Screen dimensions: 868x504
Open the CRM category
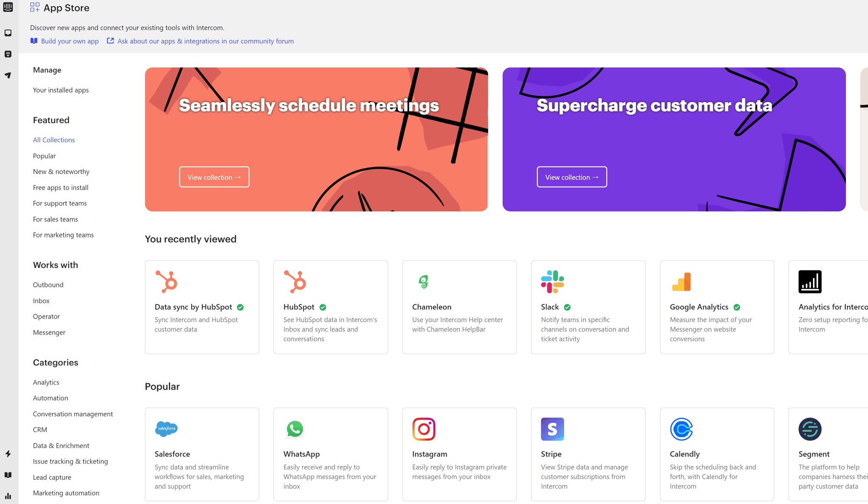tap(40, 430)
